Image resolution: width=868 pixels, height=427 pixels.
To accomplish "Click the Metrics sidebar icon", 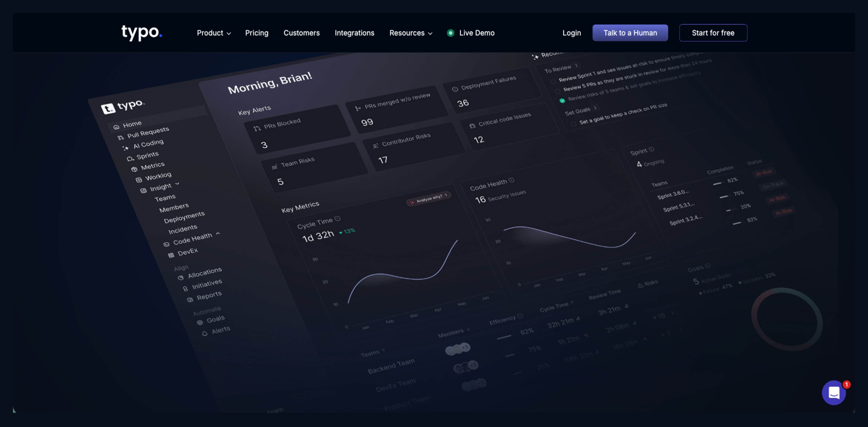I will click(x=134, y=169).
